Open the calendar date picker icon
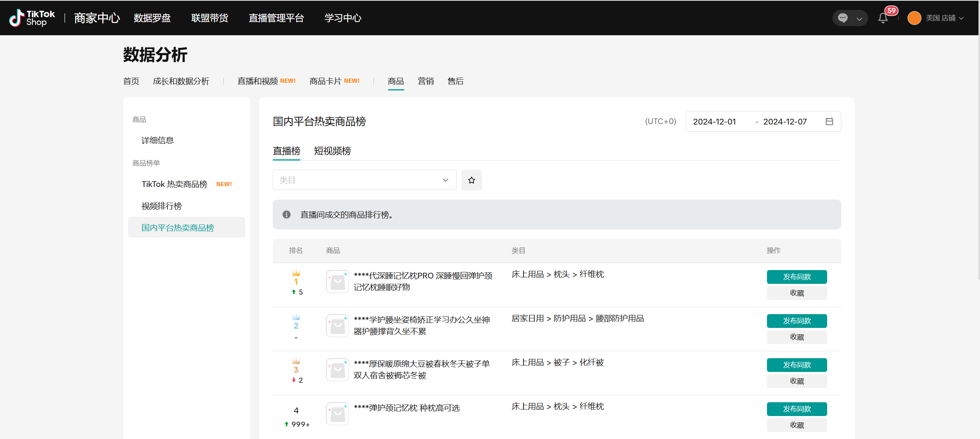Image resolution: width=980 pixels, height=439 pixels. click(829, 121)
